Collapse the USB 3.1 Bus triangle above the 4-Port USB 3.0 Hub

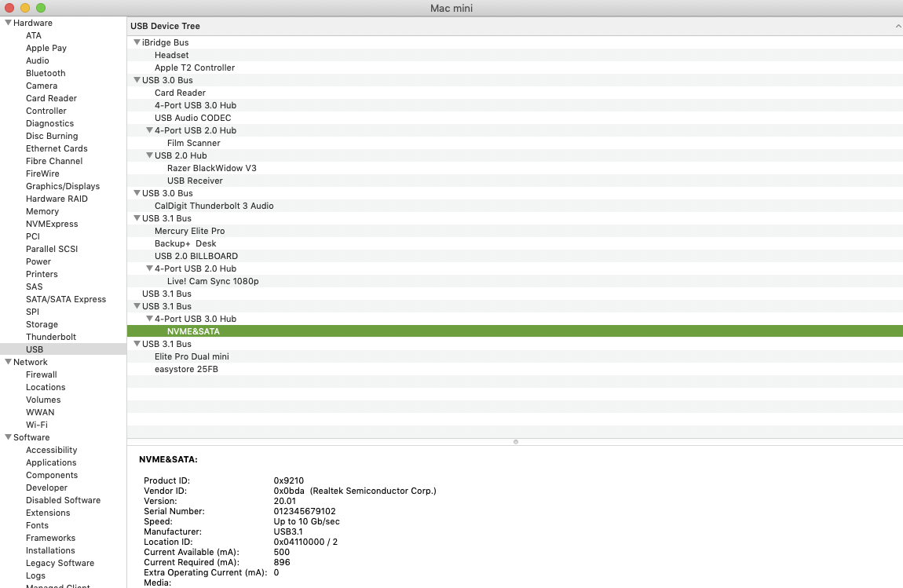tap(137, 306)
